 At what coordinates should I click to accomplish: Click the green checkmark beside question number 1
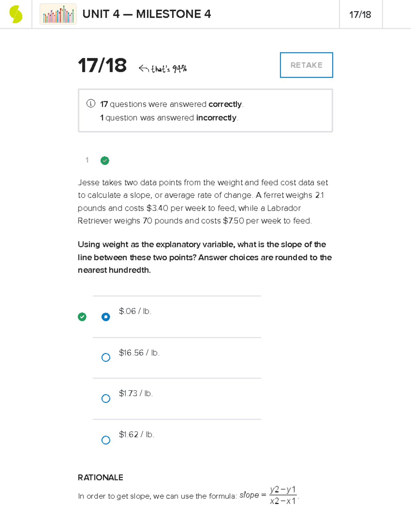(105, 160)
